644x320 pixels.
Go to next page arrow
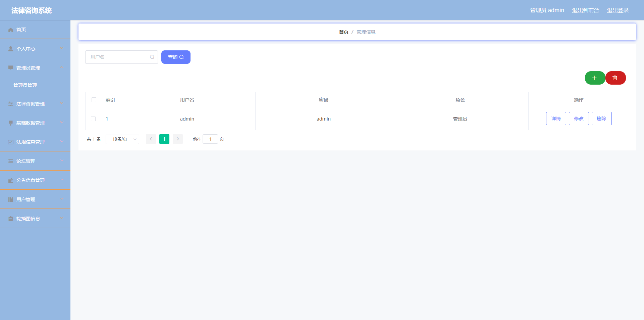(x=178, y=139)
